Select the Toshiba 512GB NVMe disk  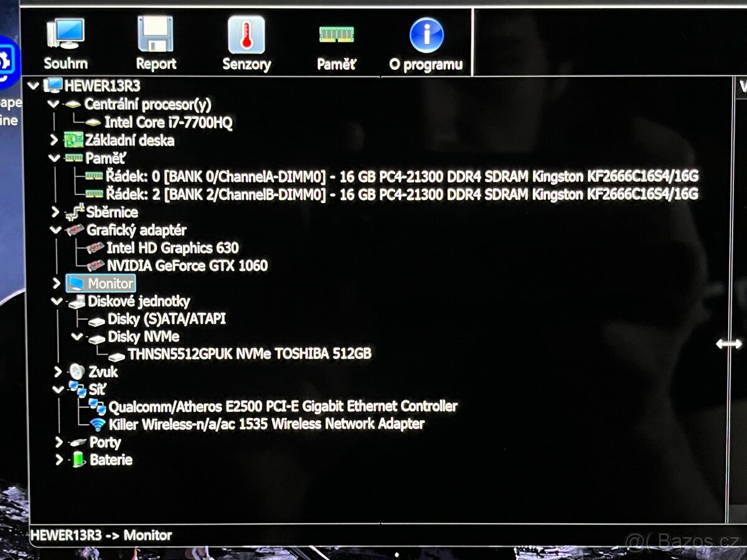[249, 354]
